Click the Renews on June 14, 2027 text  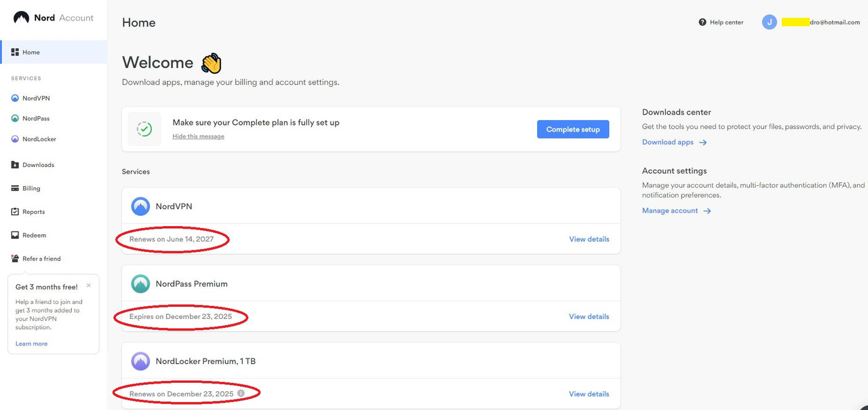coord(172,240)
